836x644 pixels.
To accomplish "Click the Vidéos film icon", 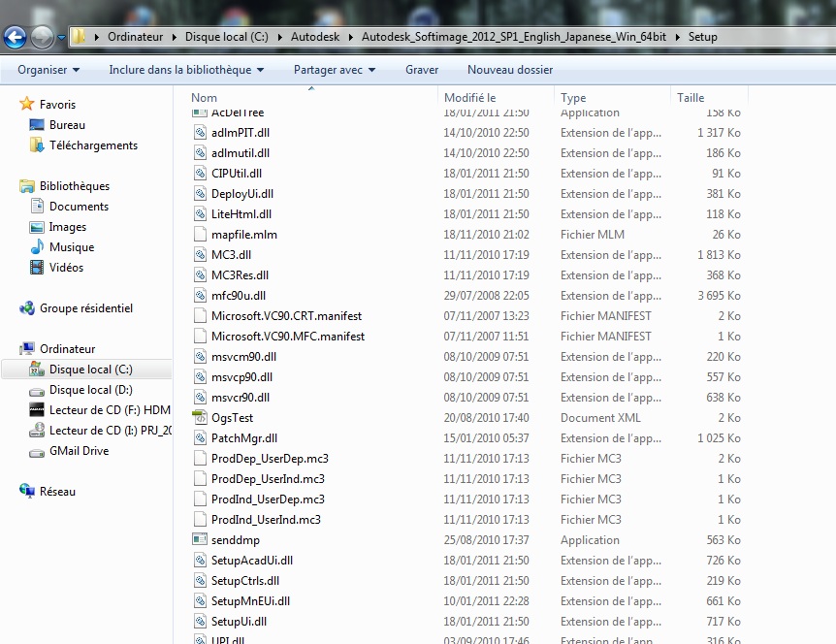I will point(37,267).
